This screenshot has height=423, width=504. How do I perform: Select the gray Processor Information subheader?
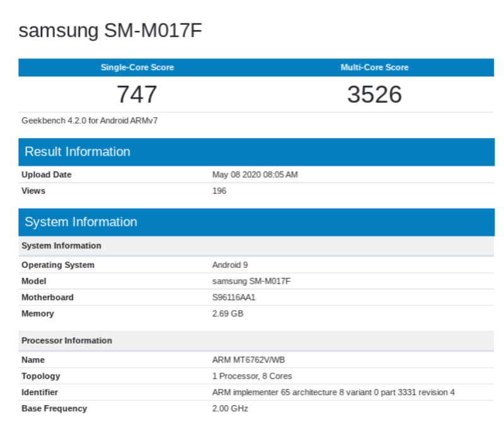67,340
